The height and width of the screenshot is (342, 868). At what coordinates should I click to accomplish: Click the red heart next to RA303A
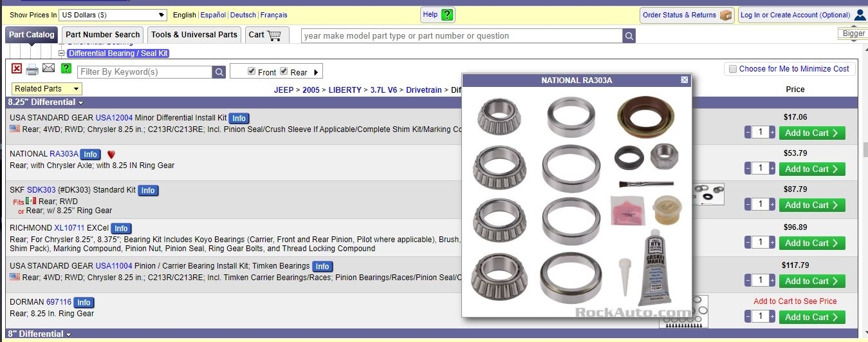[111, 155]
